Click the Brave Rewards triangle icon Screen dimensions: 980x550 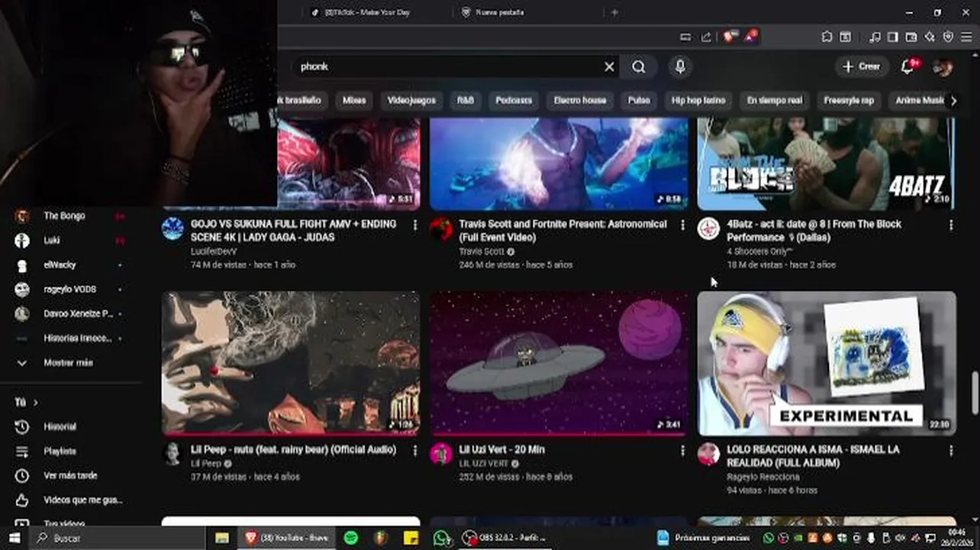click(x=752, y=37)
